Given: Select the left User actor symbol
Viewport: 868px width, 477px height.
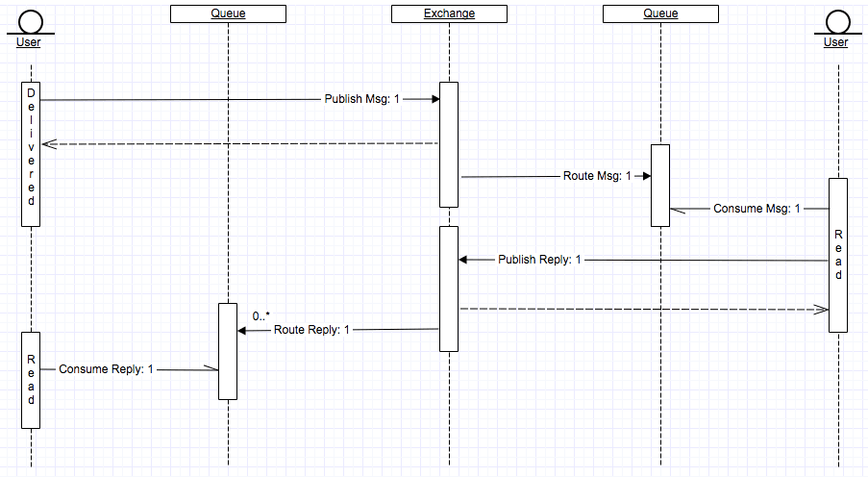Looking at the screenshot, I should pos(31,23).
